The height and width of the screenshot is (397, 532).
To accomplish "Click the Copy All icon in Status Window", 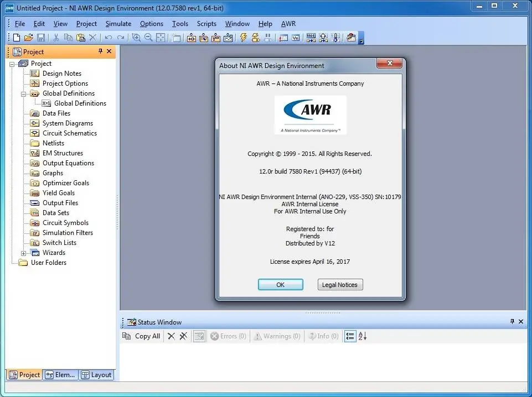I will pyautogui.click(x=127, y=336).
